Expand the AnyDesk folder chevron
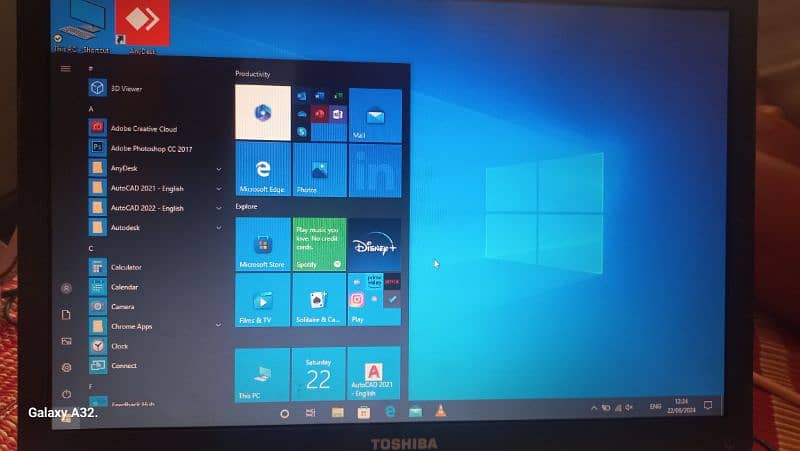 (218, 169)
